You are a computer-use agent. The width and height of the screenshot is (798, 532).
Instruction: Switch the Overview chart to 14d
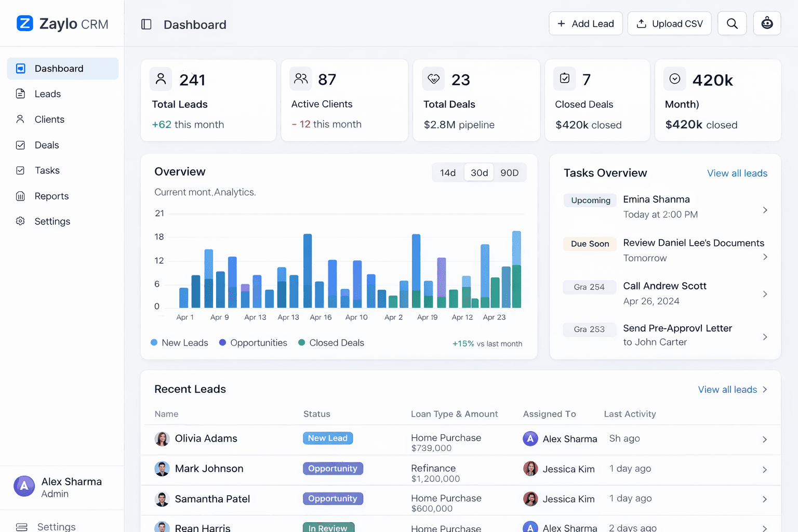[x=447, y=172]
